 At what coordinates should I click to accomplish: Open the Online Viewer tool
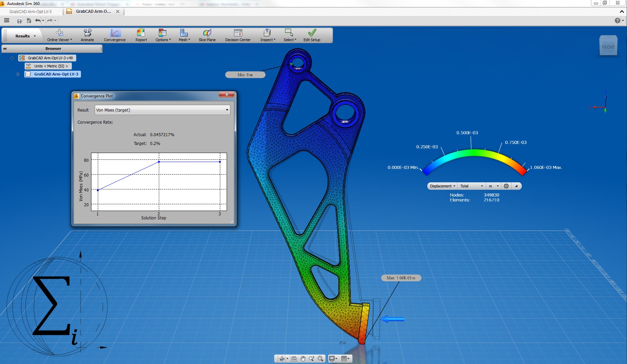click(59, 35)
